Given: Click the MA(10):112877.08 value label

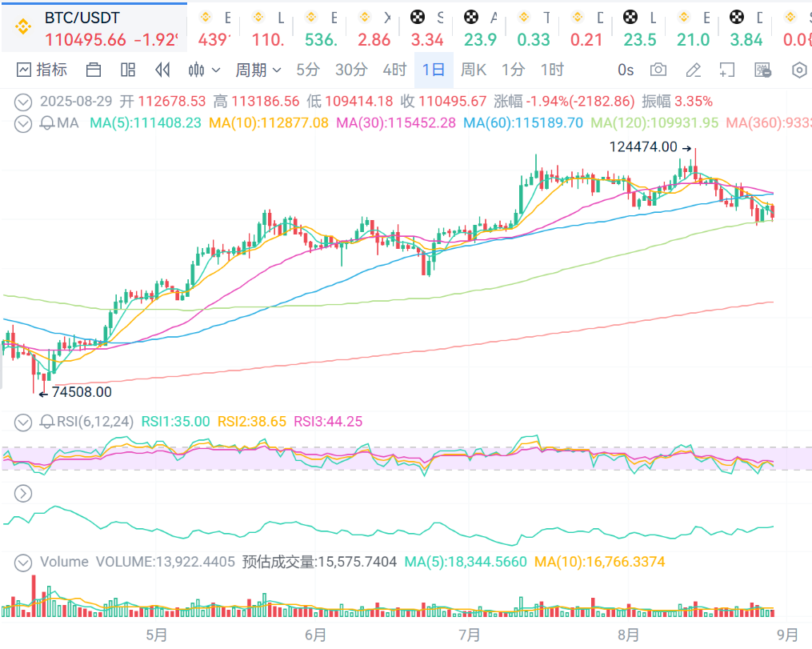Looking at the screenshot, I should click(x=269, y=123).
